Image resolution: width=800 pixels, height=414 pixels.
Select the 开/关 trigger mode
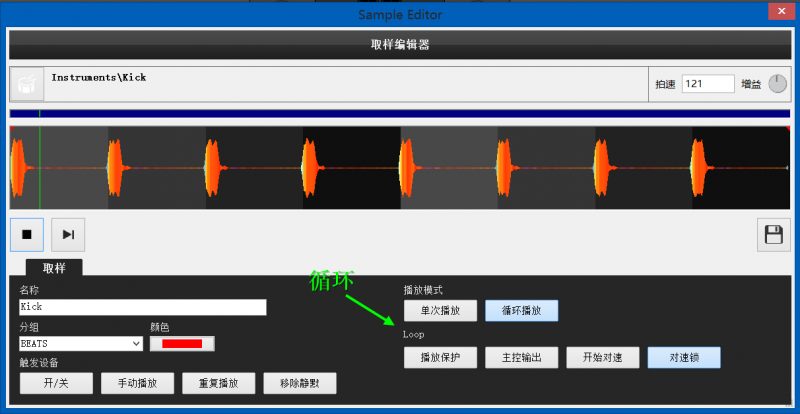pos(56,383)
